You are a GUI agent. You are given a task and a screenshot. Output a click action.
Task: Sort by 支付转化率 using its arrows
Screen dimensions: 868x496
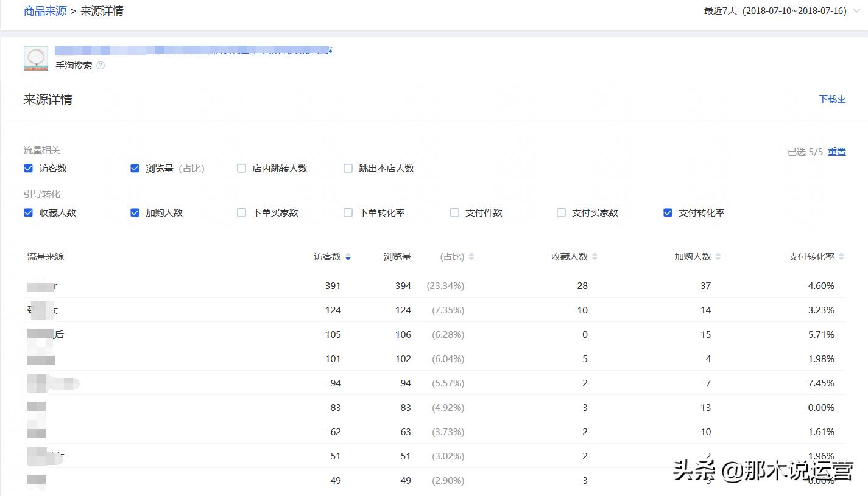click(841, 257)
